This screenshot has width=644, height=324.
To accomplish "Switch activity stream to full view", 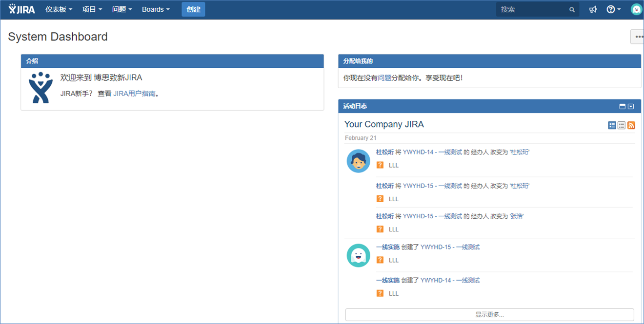I will tap(612, 125).
